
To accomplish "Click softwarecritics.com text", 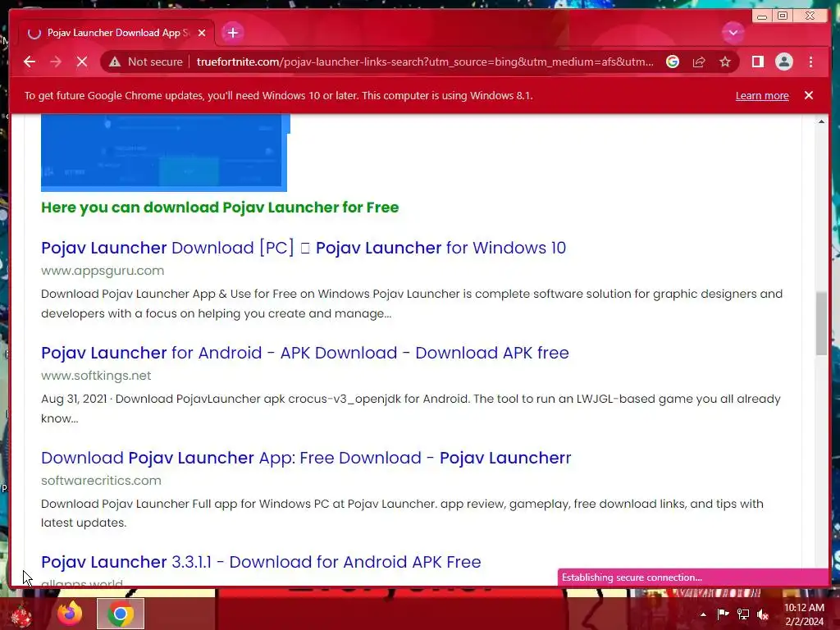I will click(101, 481).
